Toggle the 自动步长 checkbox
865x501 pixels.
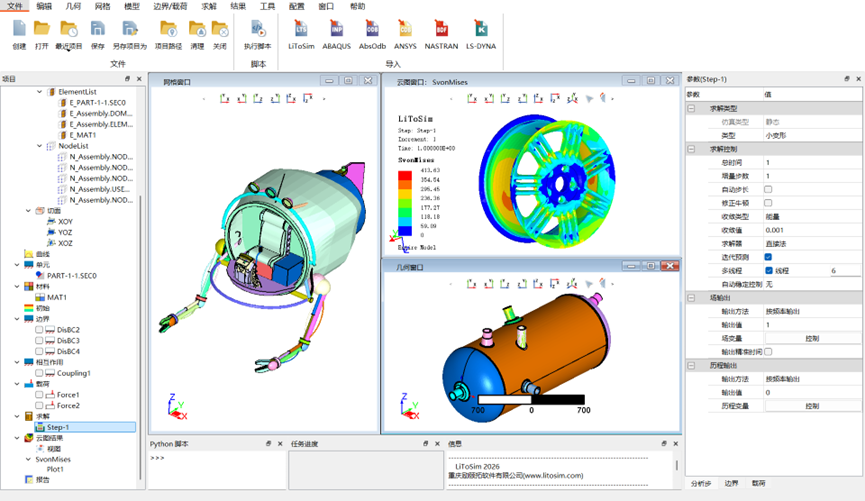(x=768, y=189)
